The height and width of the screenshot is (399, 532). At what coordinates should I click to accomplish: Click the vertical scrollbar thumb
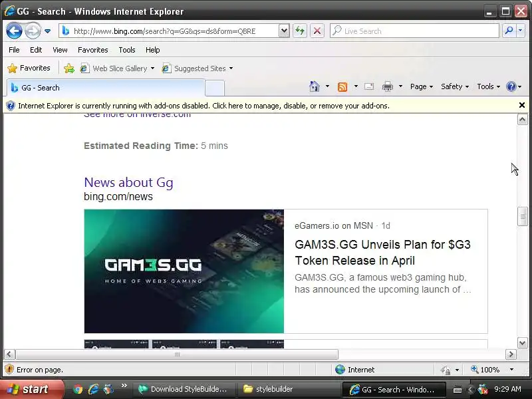pyautogui.click(x=522, y=216)
